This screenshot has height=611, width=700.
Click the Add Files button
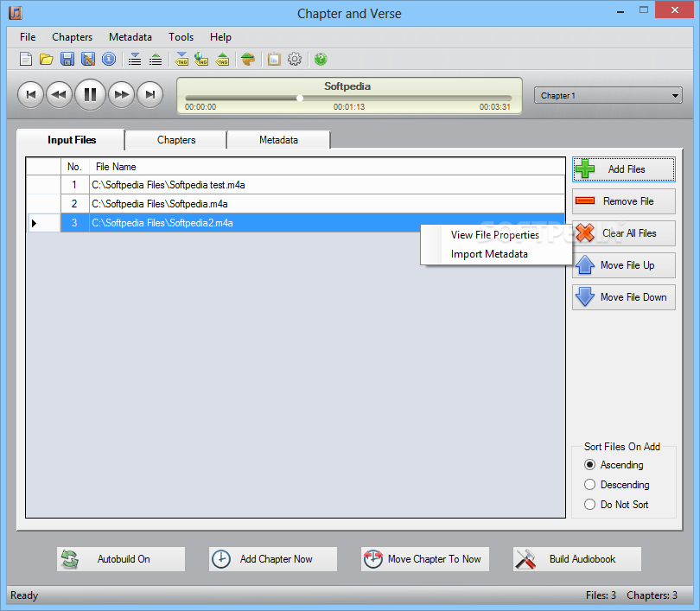(x=624, y=169)
